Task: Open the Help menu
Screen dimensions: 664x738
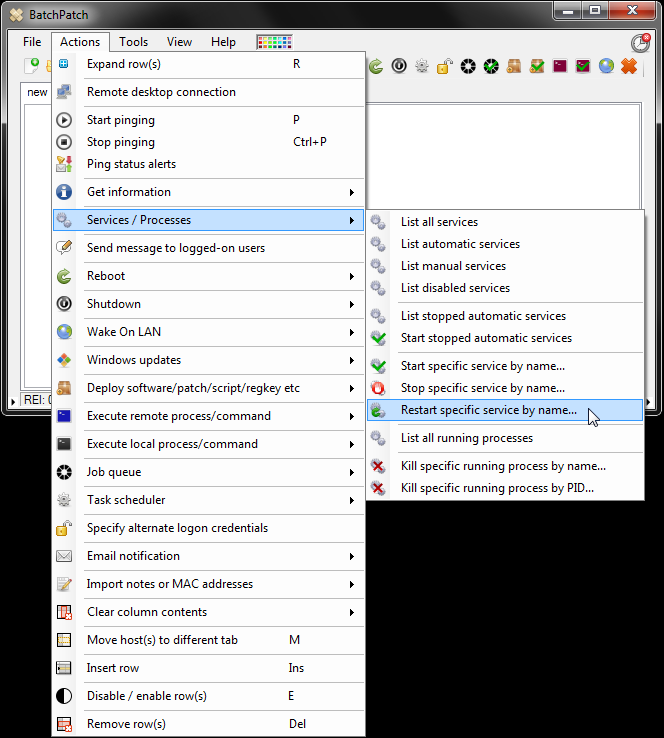Action: point(223,42)
